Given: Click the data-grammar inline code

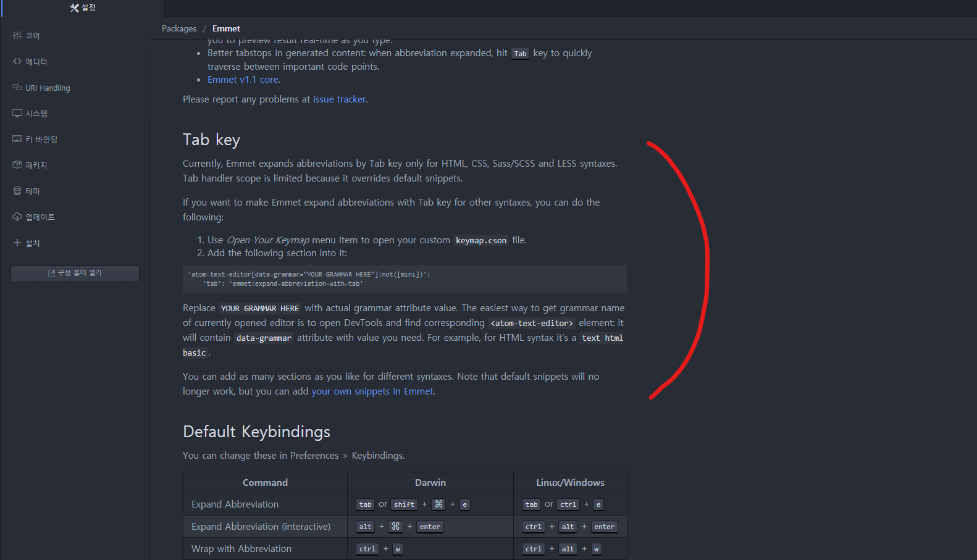Looking at the screenshot, I should pos(264,338).
